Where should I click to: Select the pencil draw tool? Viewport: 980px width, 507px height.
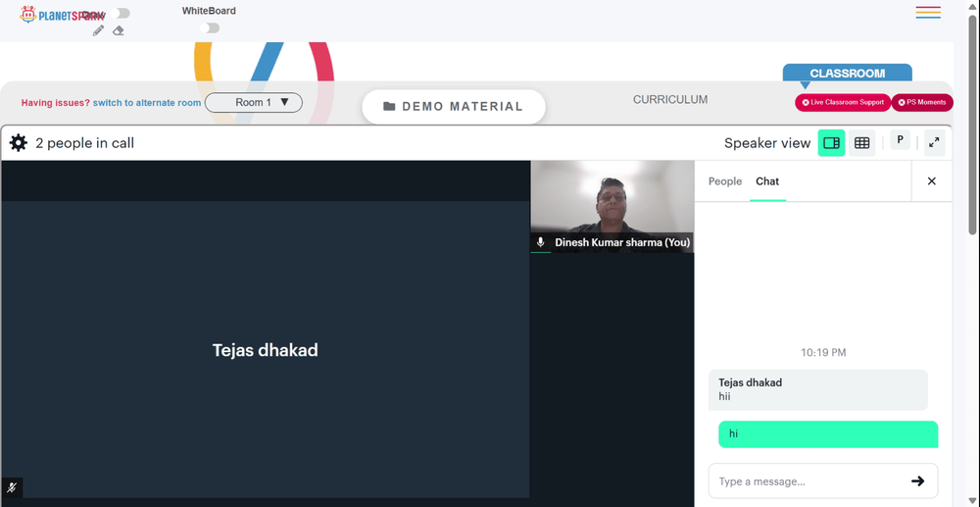(x=98, y=30)
